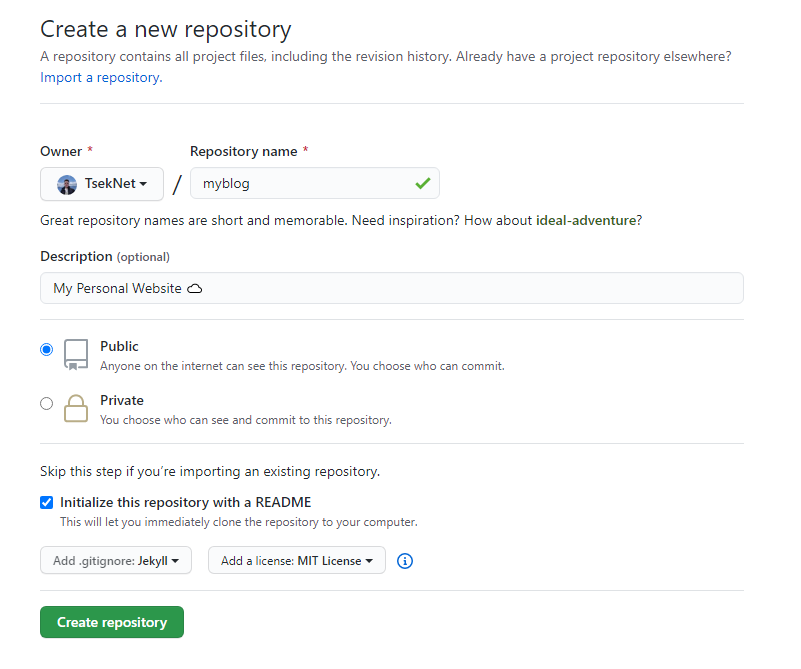This screenshot has height=669, width=801.
Task: Click the public repository book icon
Action: tap(76, 354)
